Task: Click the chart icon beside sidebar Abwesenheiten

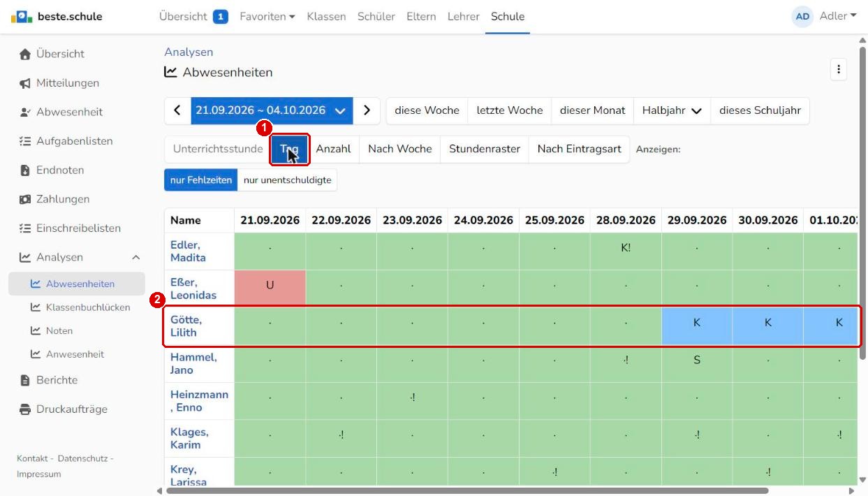Action: pos(36,284)
